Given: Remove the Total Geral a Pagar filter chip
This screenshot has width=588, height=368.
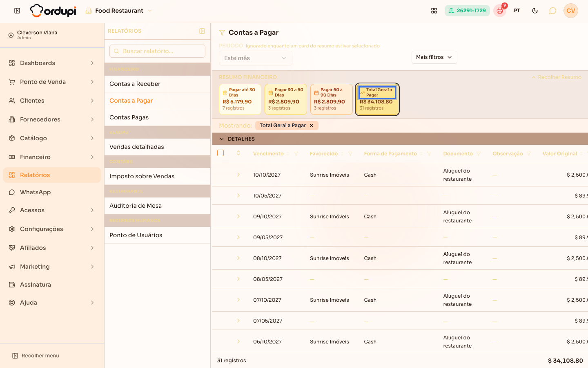Looking at the screenshot, I should (x=312, y=126).
